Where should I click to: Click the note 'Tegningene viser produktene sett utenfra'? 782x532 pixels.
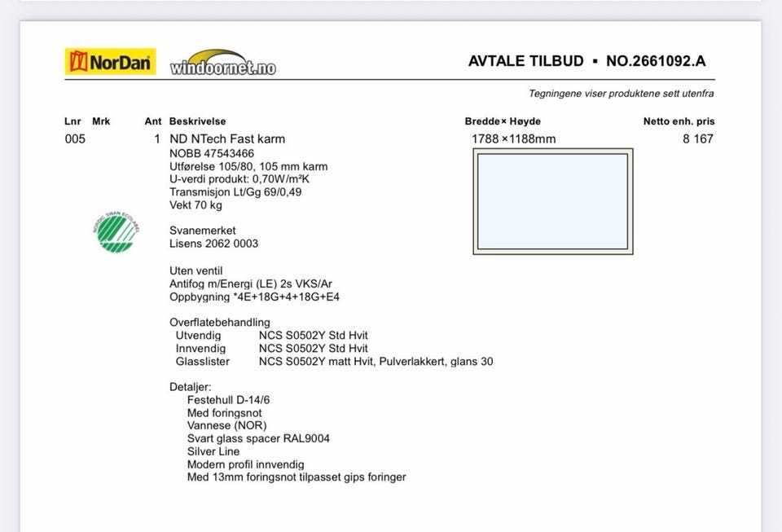pos(622,93)
